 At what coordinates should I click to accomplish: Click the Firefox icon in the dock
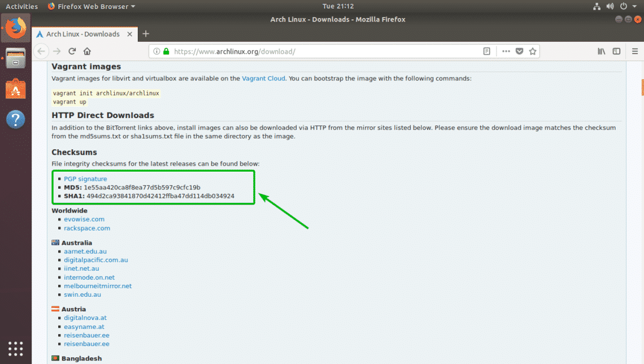point(16,28)
